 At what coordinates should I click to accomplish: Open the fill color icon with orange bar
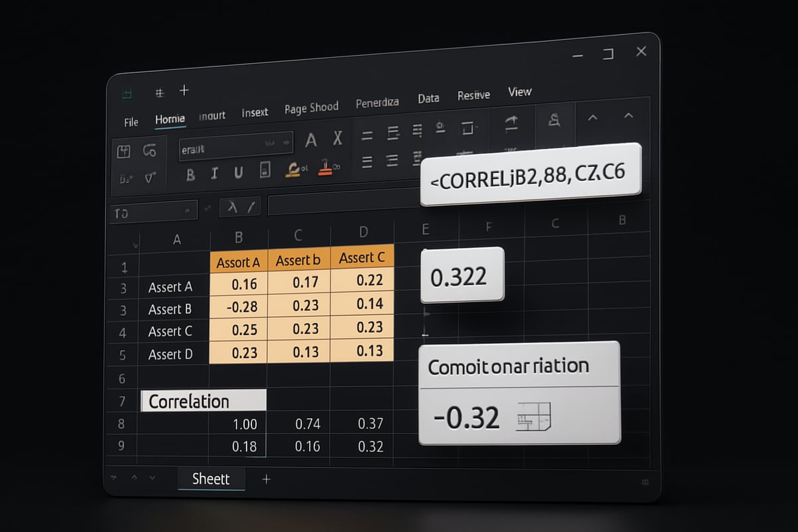pyautogui.click(x=294, y=170)
